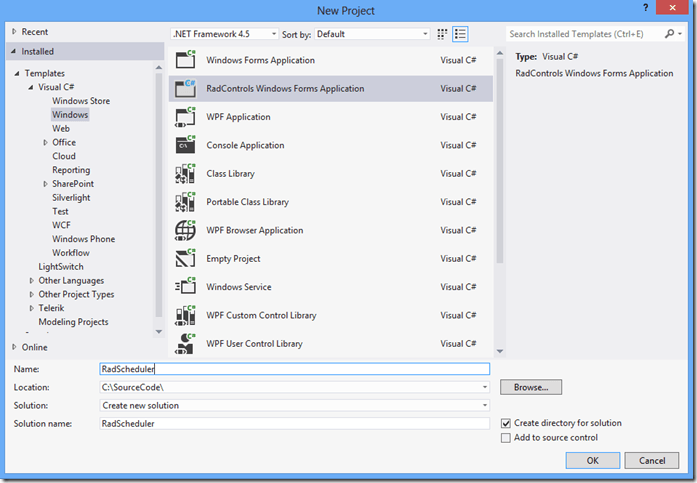697x483 pixels.
Task: Expand the Other Languages node
Action: tap(32, 280)
